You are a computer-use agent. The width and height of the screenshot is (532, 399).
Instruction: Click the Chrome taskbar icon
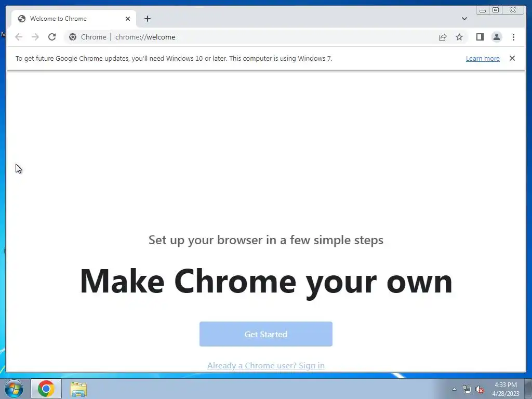(46, 389)
